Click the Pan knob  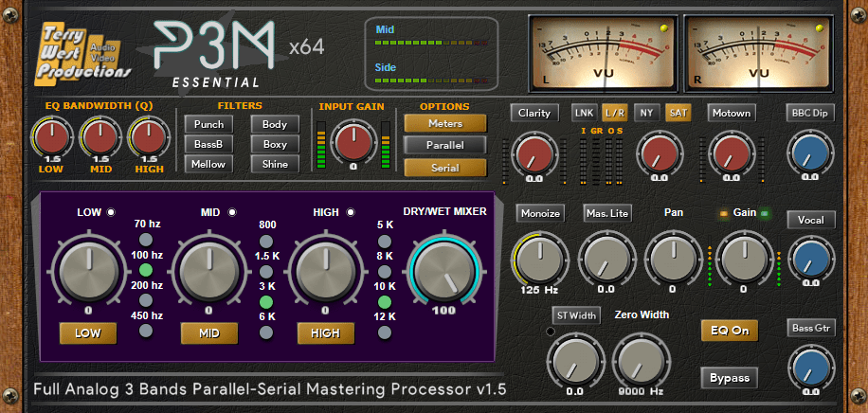pos(672,259)
